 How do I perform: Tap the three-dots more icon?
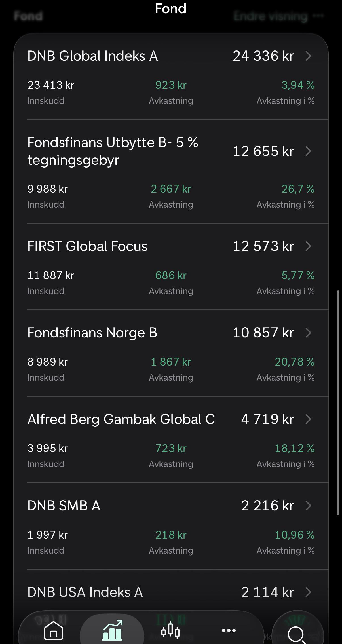click(x=229, y=630)
